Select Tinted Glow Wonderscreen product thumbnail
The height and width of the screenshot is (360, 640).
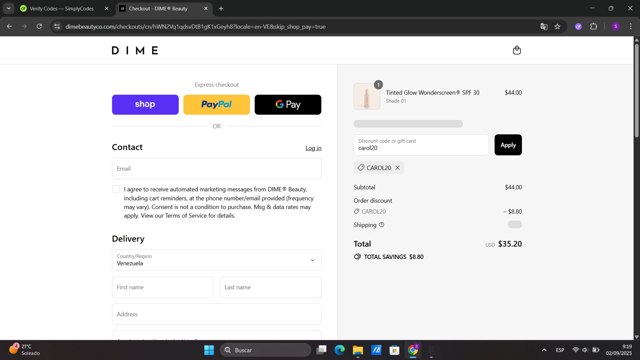367,96
